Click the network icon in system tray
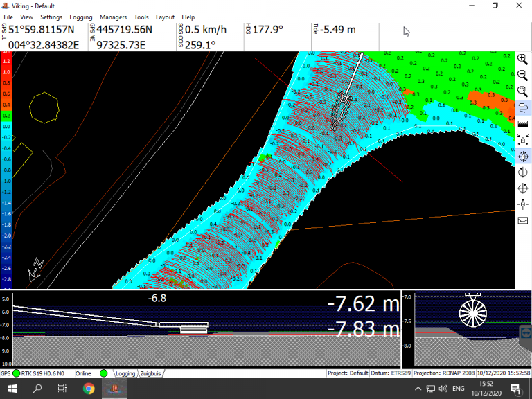Image resolution: width=532 pixels, height=399 pixels. 431,389
